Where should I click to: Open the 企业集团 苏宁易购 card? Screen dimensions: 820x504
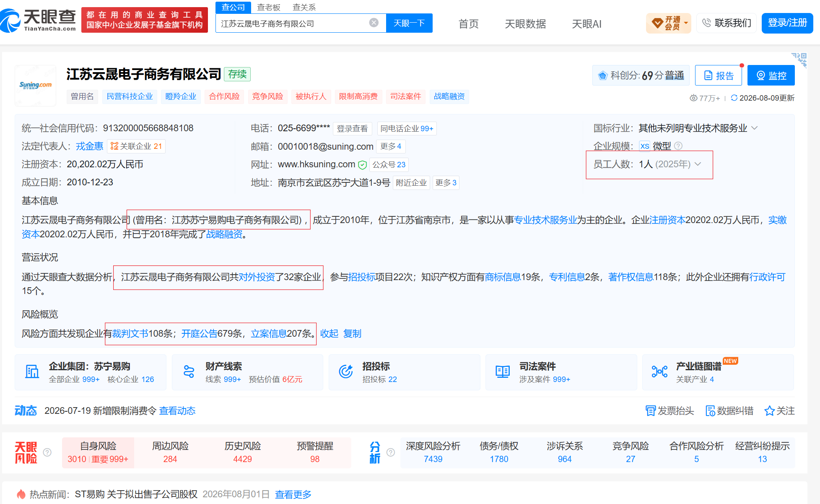(91, 372)
